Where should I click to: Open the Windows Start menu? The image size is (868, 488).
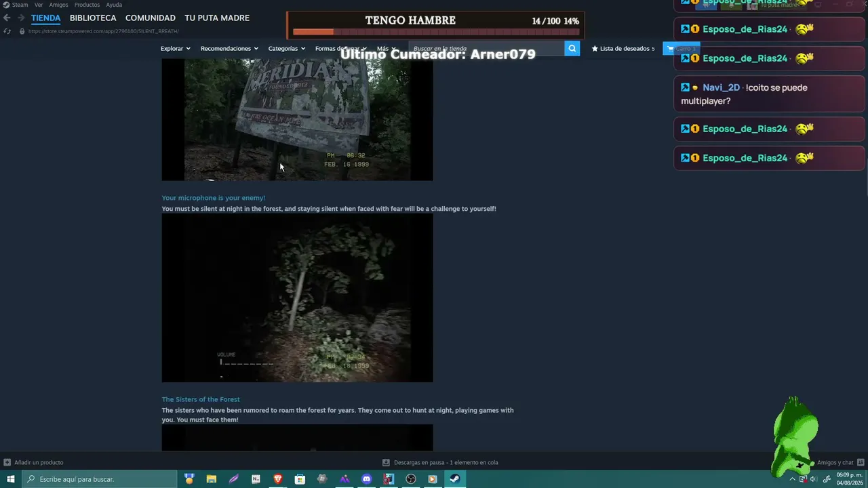coord(11,479)
